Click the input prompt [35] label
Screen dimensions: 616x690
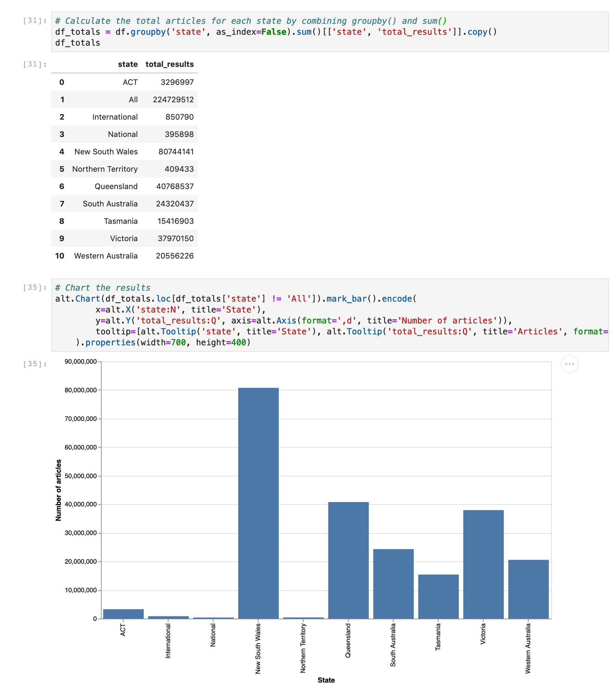click(35, 287)
